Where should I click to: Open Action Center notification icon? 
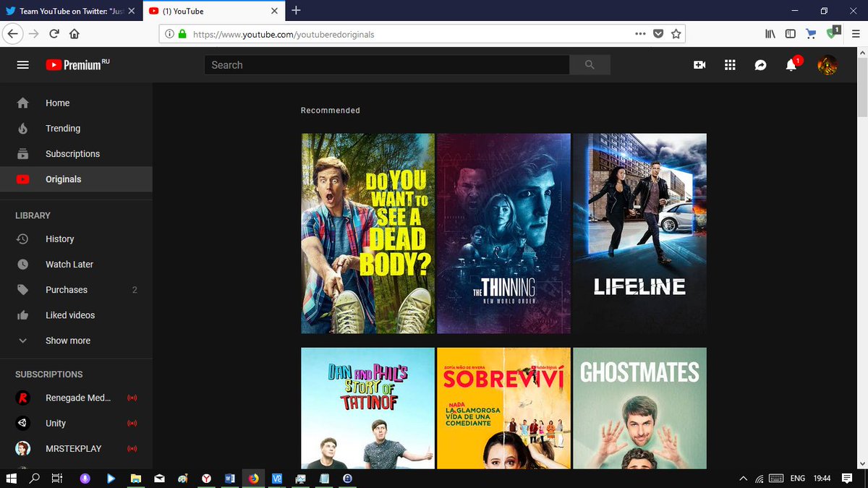coord(847,478)
